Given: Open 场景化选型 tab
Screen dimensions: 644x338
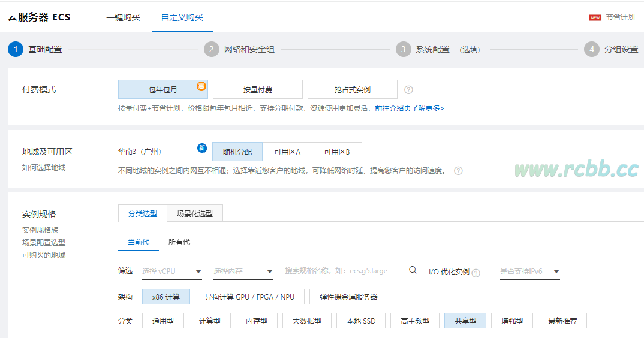Looking at the screenshot, I should tap(195, 213).
